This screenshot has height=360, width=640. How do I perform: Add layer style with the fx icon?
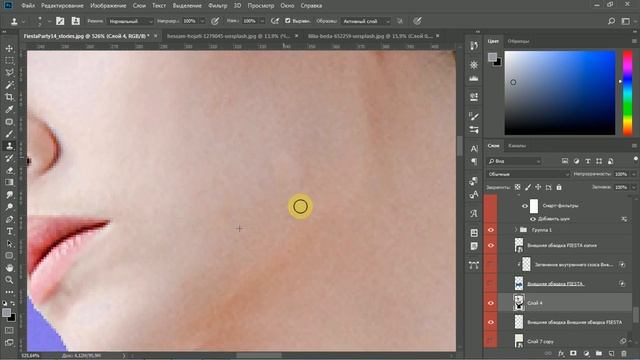(x=561, y=353)
